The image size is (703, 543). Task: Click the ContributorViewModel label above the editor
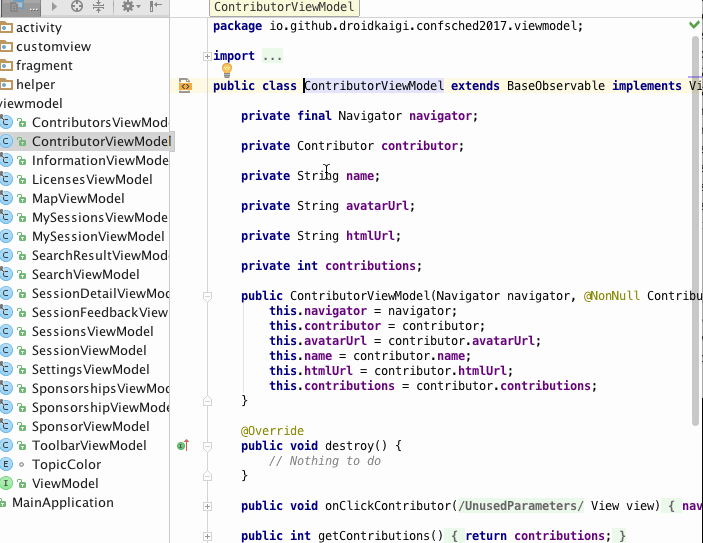284,7
